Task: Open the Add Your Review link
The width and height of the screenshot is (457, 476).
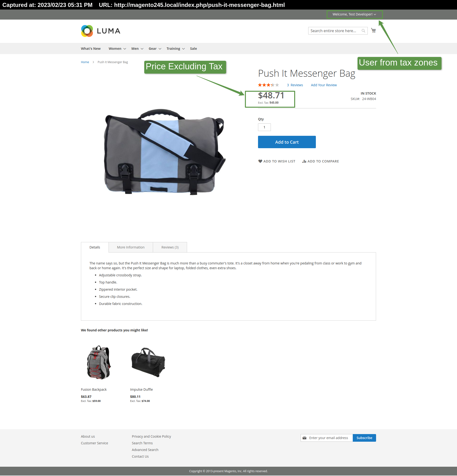Action: [323, 85]
